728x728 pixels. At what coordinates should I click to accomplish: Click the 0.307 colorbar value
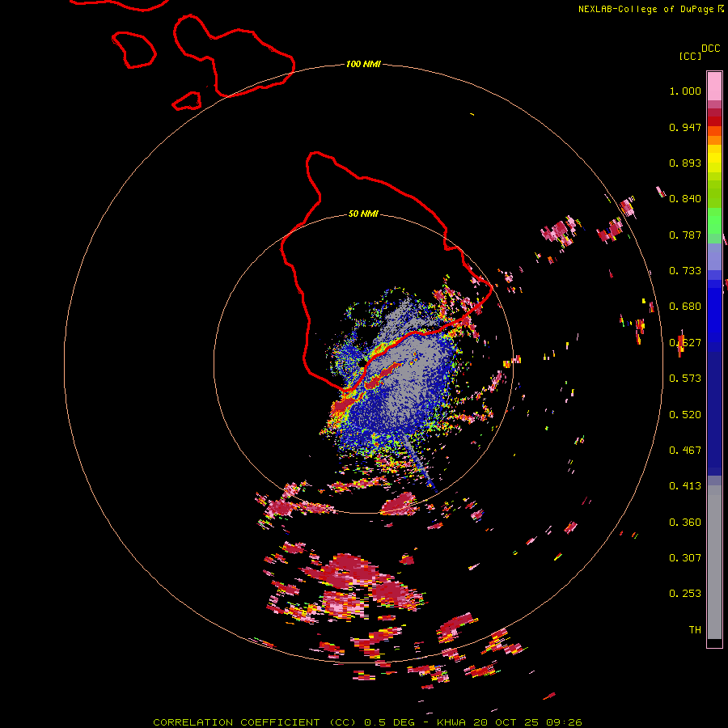pos(685,558)
